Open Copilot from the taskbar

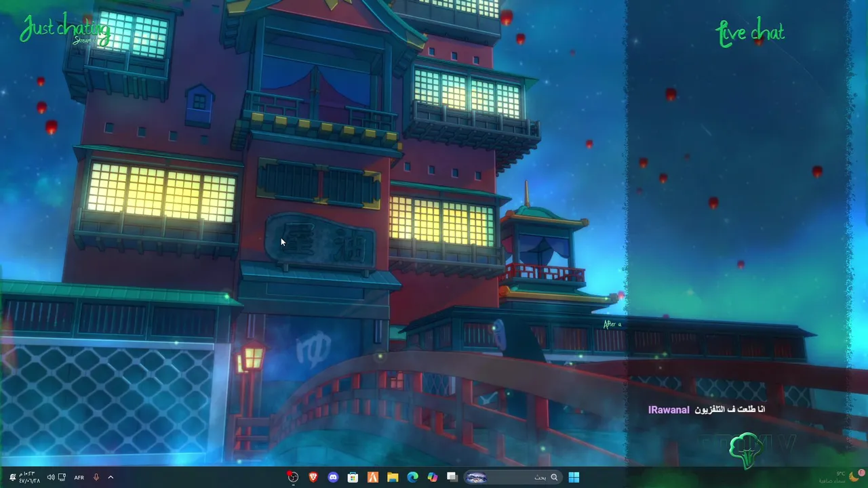click(x=433, y=477)
